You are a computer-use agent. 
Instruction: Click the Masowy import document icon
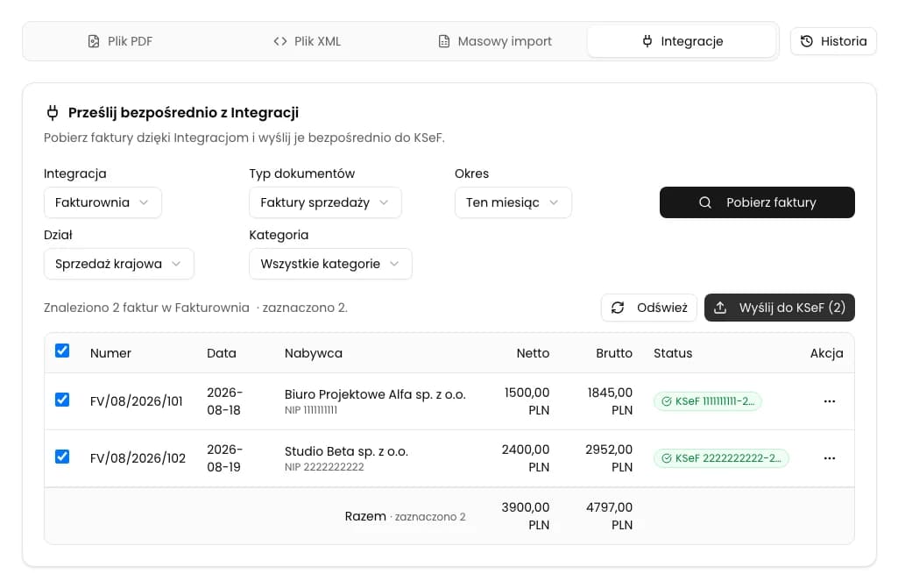pyautogui.click(x=444, y=41)
